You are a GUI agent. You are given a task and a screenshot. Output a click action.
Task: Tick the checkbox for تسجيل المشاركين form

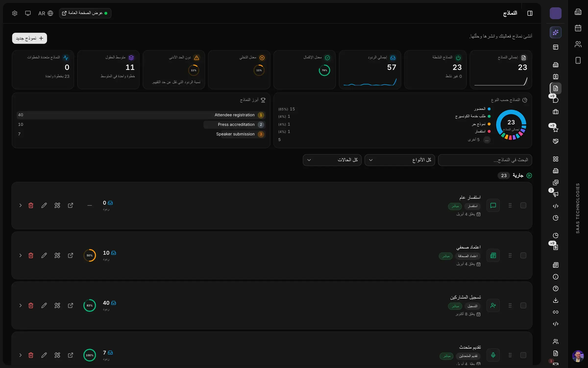[x=523, y=305]
